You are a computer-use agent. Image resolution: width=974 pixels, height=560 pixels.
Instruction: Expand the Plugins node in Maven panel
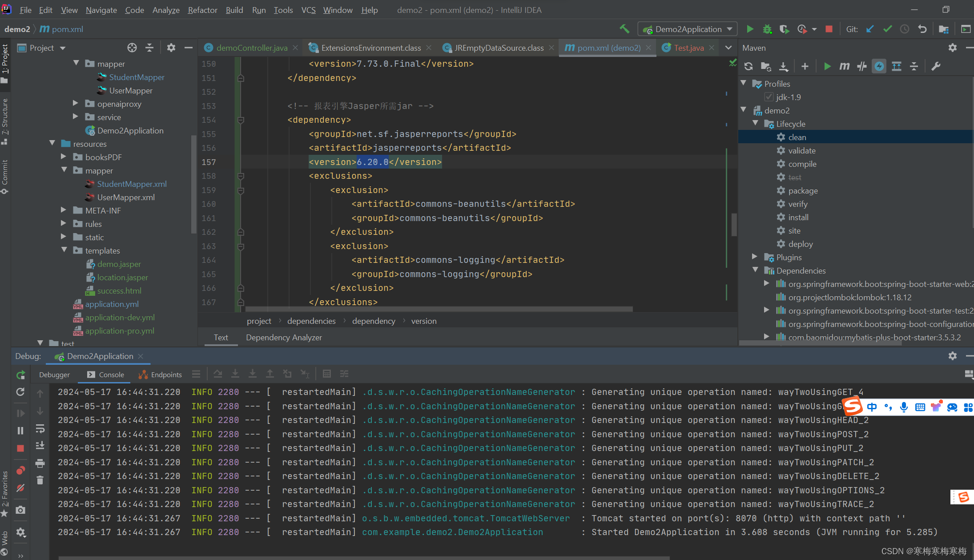754,257
